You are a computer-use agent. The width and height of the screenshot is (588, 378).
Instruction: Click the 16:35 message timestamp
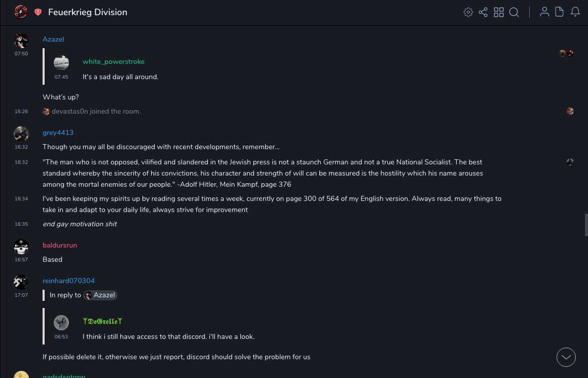tap(21, 224)
